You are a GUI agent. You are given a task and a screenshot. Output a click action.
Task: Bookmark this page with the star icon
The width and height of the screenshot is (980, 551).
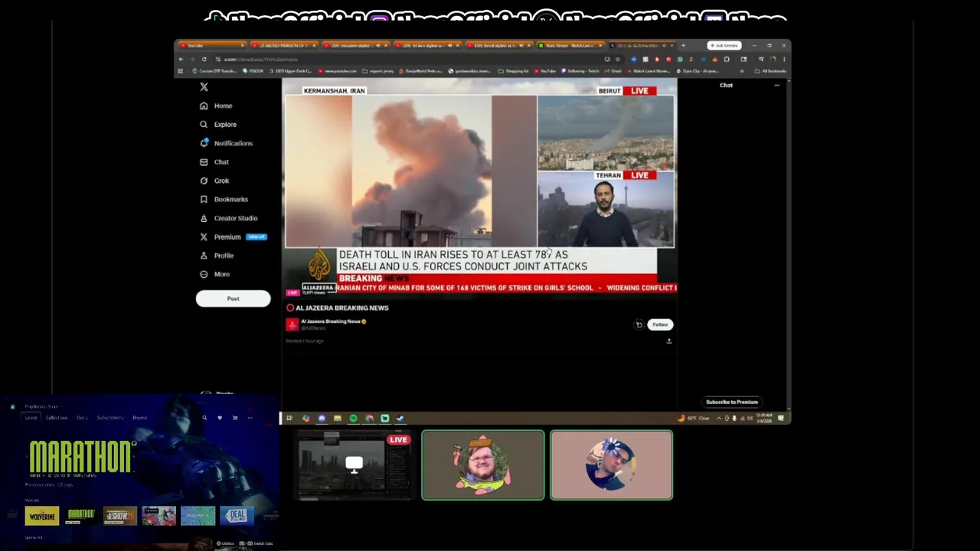tap(617, 59)
